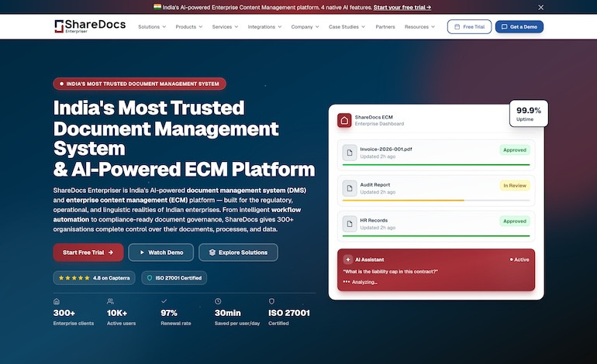The height and width of the screenshot is (364, 597).
Task: Expand the Case Studies dropdown chevron
Action: tap(363, 26)
